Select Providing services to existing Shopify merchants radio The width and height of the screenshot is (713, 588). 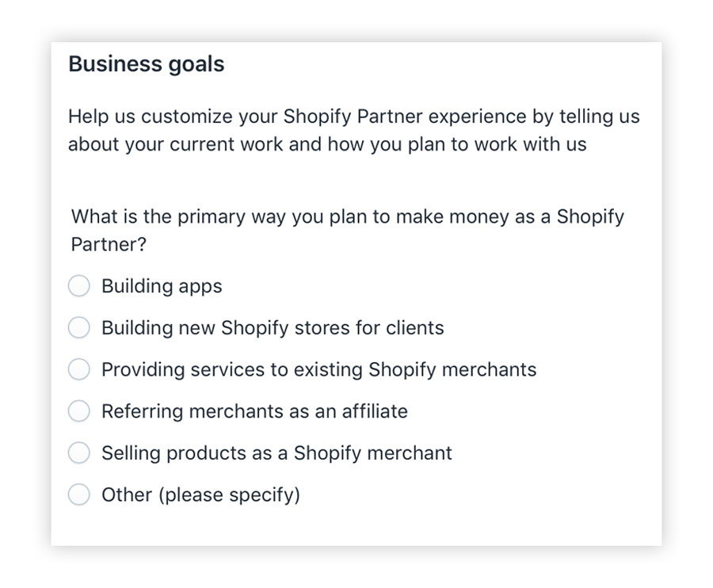click(x=78, y=369)
